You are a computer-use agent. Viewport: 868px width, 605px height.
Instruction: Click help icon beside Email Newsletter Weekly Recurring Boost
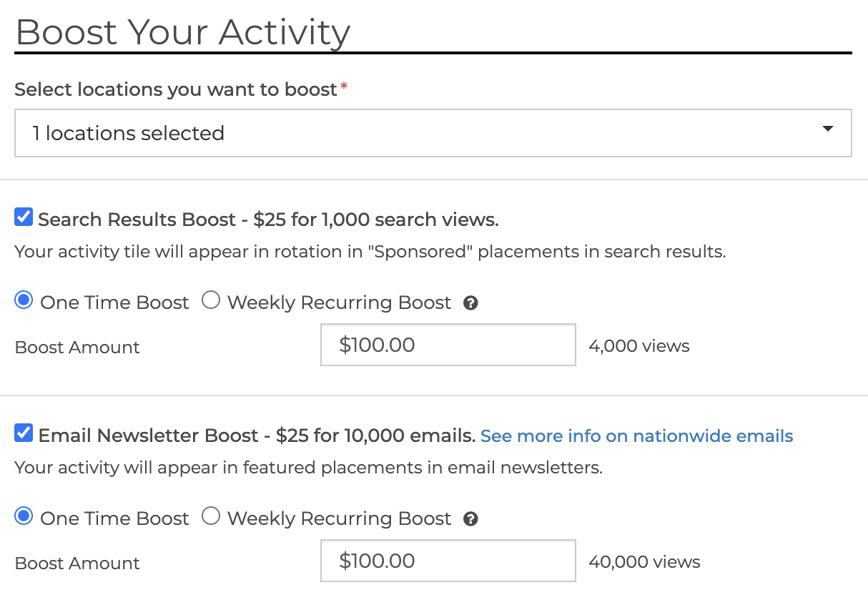click(470, 519)
